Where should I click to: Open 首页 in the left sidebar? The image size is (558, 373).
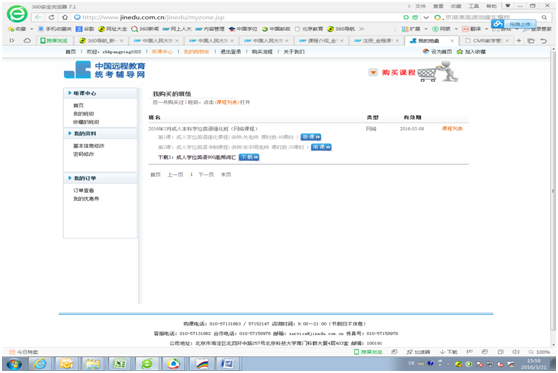(79, 105)
